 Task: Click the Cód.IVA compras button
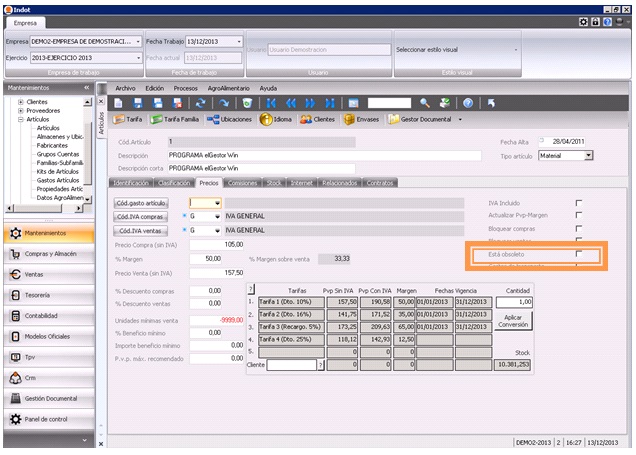(142, 216)
